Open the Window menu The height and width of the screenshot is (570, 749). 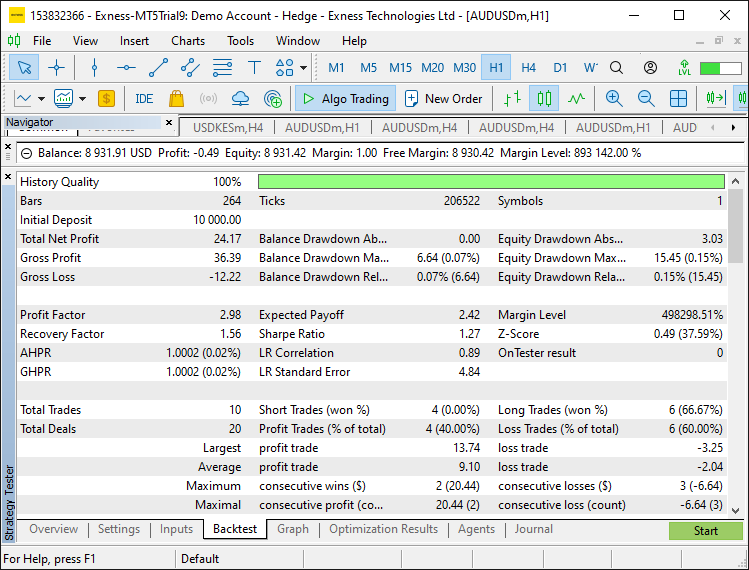click(298, 41)
